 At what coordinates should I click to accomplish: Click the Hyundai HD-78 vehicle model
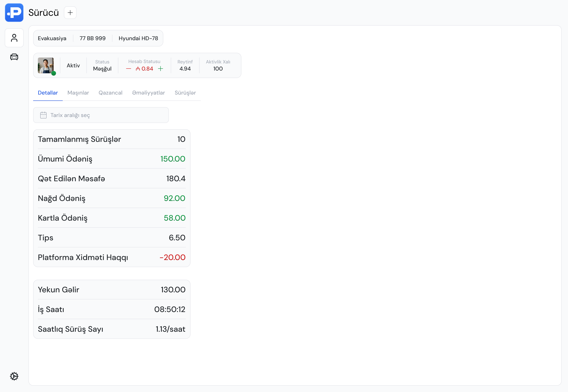pos(138,38)
